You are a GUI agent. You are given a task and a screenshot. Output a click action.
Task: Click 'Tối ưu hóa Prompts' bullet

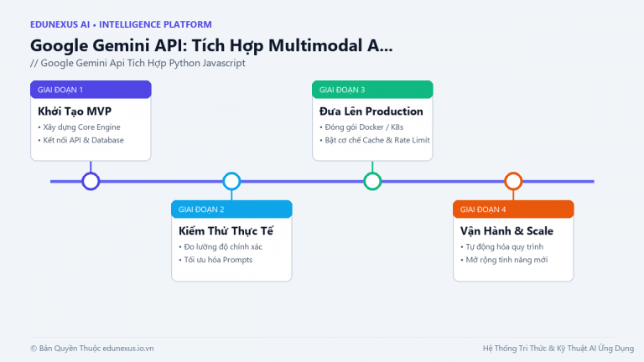coord(216,260)
